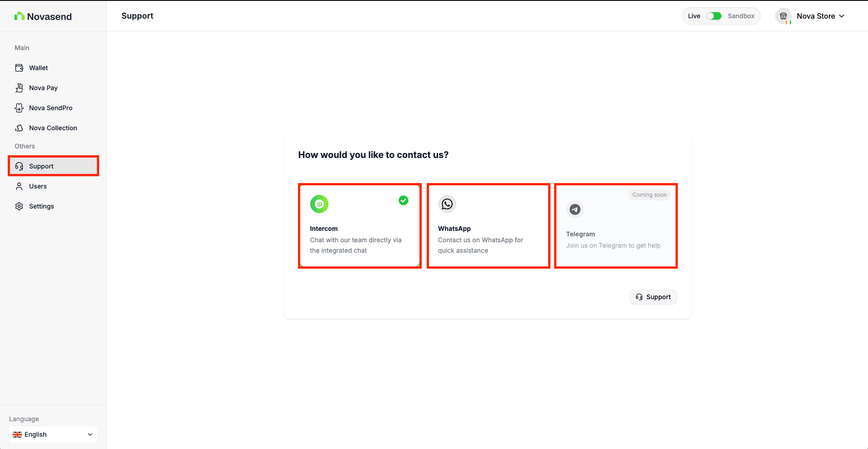Click the Language label
868x449 pixels.
[x=24, y=419]
